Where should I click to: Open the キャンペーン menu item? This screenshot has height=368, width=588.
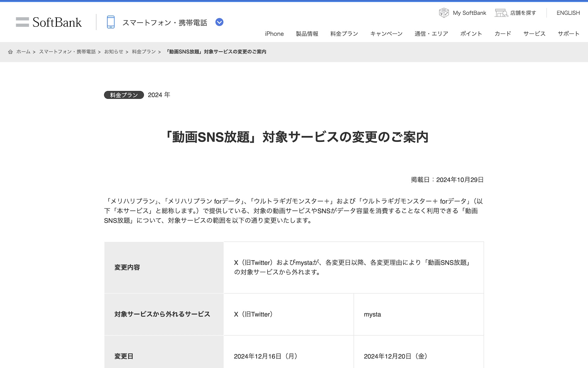[x=386, y=34]
